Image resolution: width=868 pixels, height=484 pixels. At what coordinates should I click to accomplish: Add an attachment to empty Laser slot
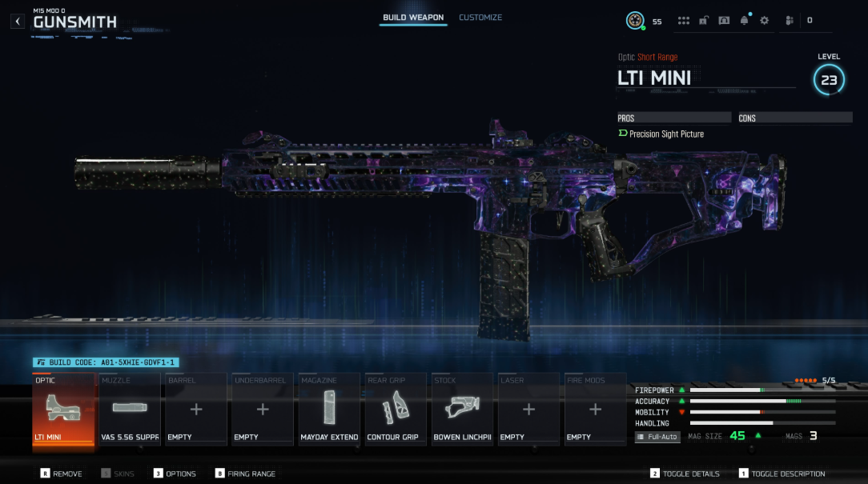[528, 408]
